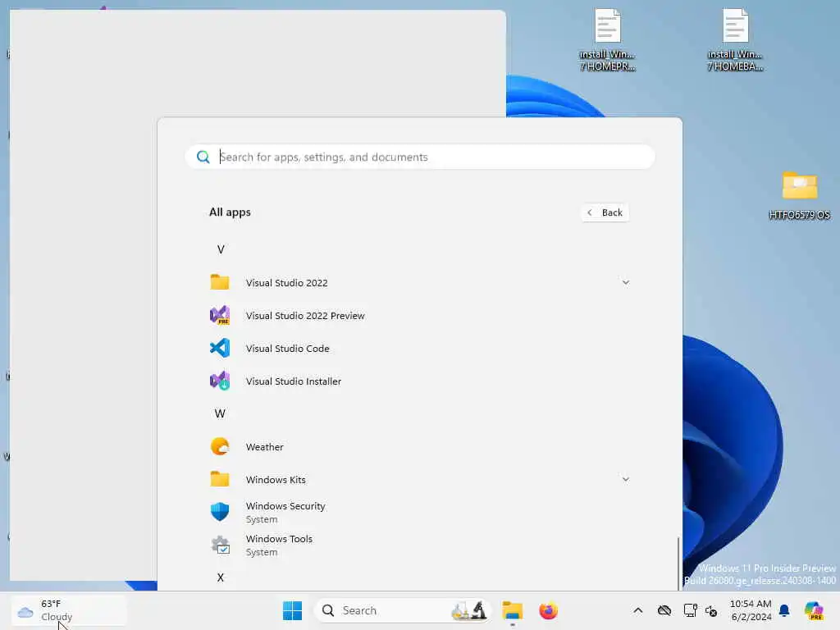Open the notification bell icon
The height and width of the screenshot is (630, 840).
[784, 610]
